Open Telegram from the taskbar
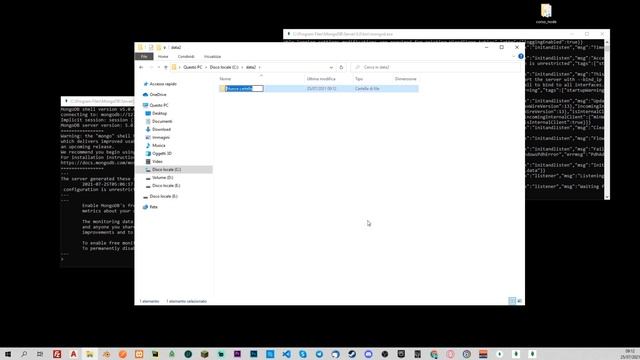The width and height of the screenshot is (640, 360). point(319,354)
